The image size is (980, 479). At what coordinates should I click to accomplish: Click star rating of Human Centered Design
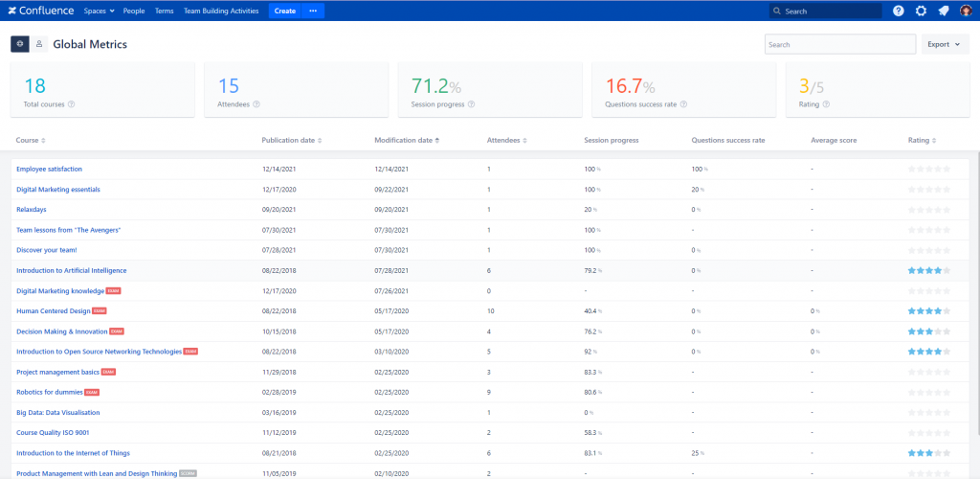pos(928,310)
